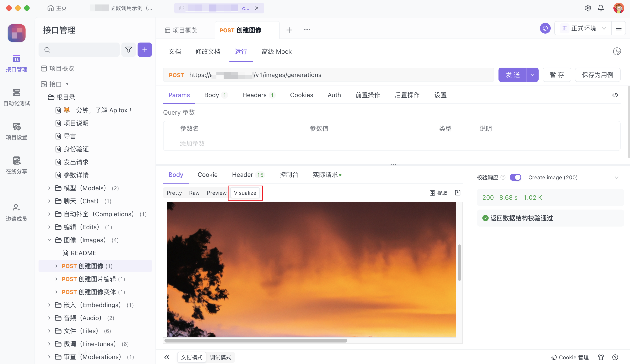Collapse the Create image (200) response section
Screen dimensions: 630x364
pyautogui.click(x=617, y=177)
